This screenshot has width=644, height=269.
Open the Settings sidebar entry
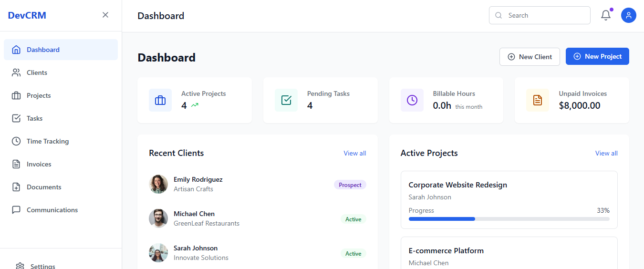click(x=61, y=264)
